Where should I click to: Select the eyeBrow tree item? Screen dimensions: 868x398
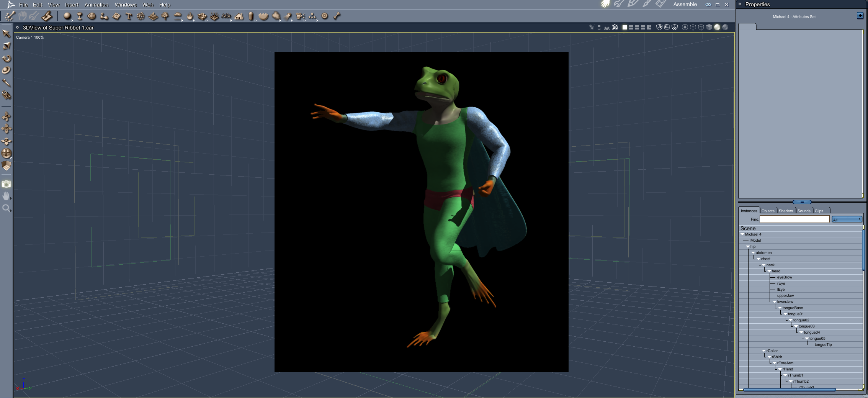pos(785,277)
